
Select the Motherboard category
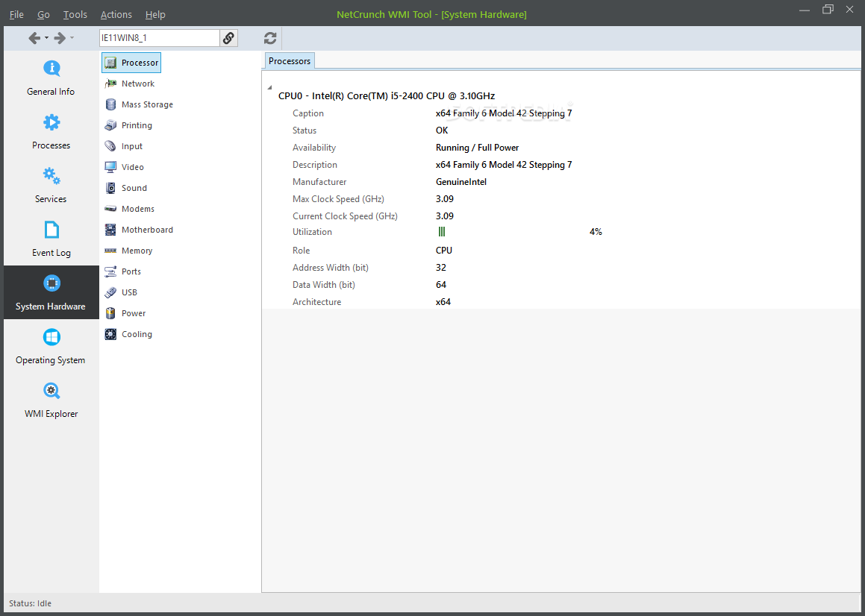click(x=139, y=230)
